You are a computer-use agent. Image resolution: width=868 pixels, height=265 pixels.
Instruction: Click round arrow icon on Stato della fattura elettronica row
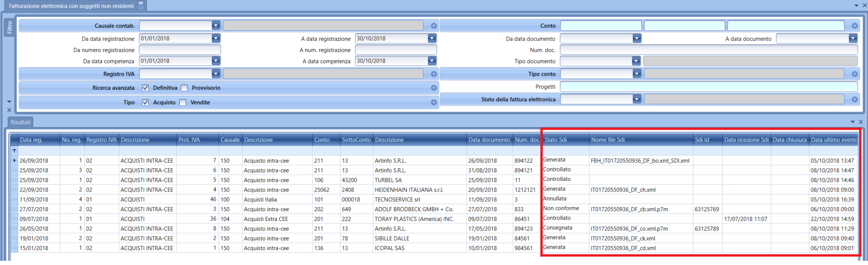point(854,100)
